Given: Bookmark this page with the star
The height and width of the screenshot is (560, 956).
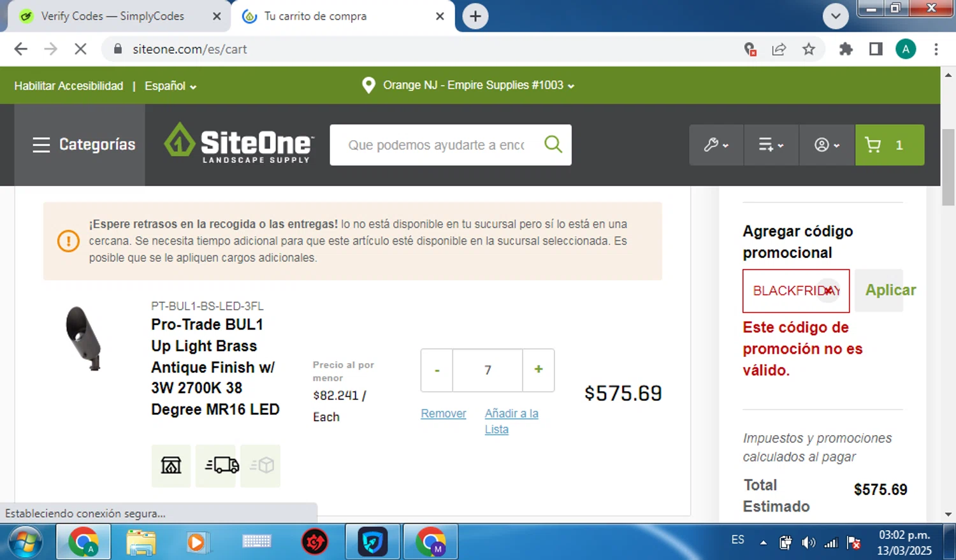Looking at the screenshot, I should 809,49.
